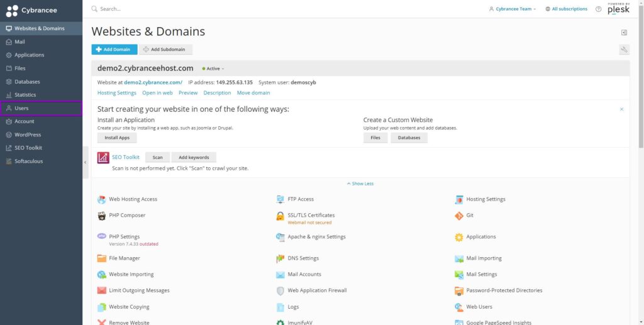Click the Limit Outgoing Messages icon
Viewport: 644px width, 325px height.
coord(101,290)
